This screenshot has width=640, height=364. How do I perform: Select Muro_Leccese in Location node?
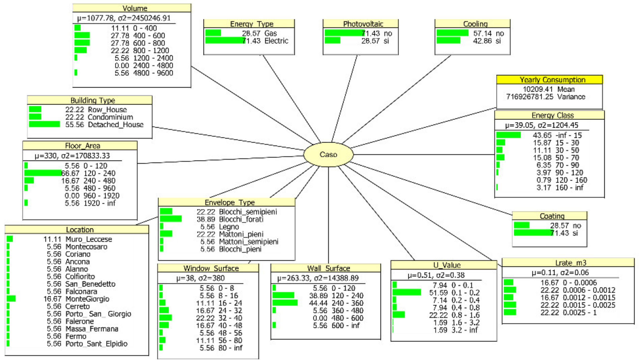[89, 239]
